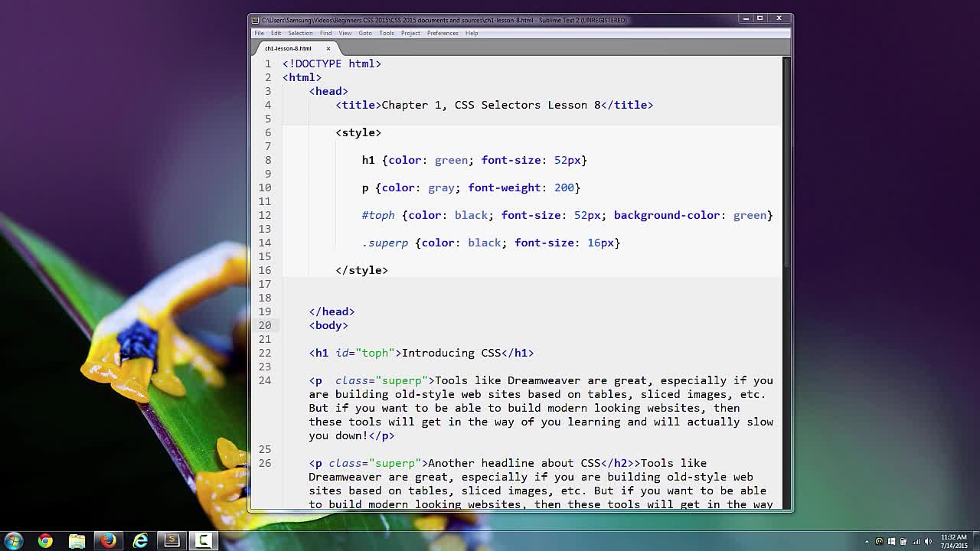Click the opening <head> tag
Screen dimensions: 980x551
pos(328,91)
